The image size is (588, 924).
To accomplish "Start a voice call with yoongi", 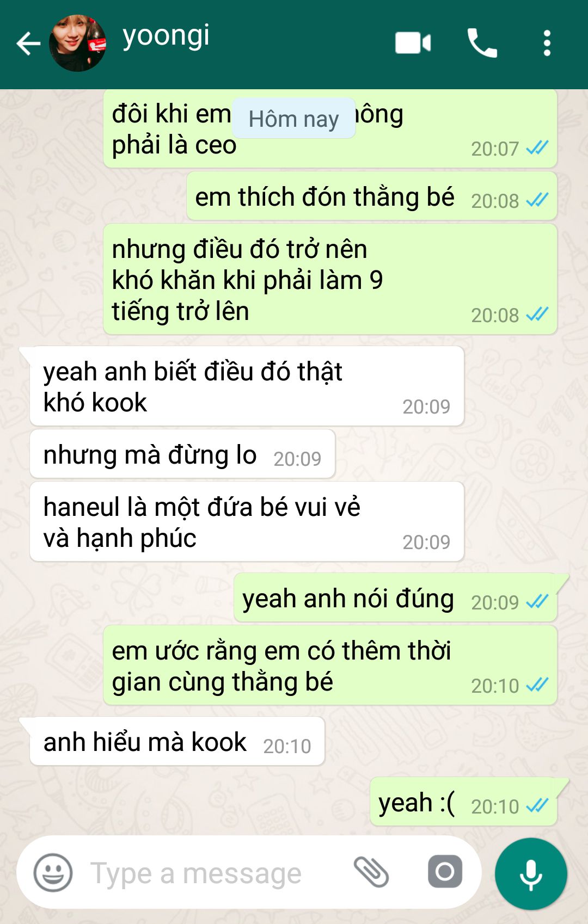I will pos(482,43).
